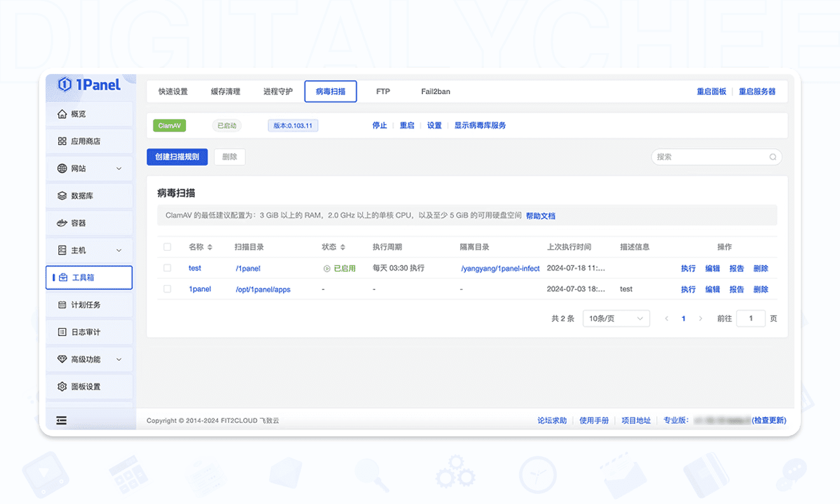Open the 帮助文档 help link
840x504 pixels.
pyautogui.click(x=540, y=216)
